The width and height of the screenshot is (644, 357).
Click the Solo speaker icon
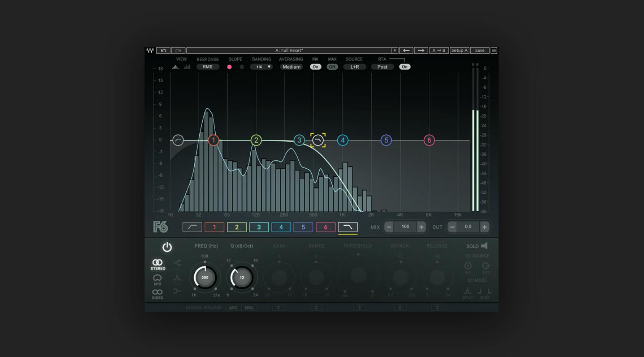pos(484,246)
